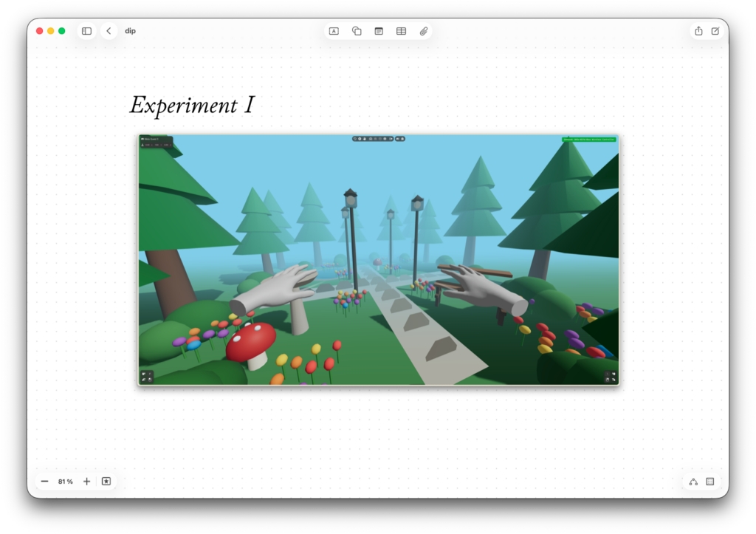
Task: Select the "Experiment I" heading text
Action: tap(192, 105)
